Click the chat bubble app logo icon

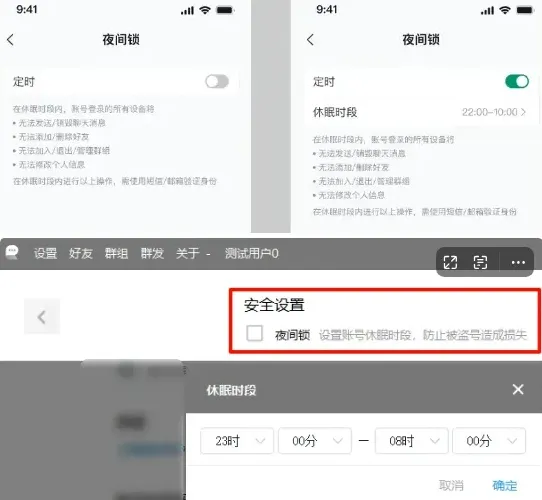coord(12,252)
